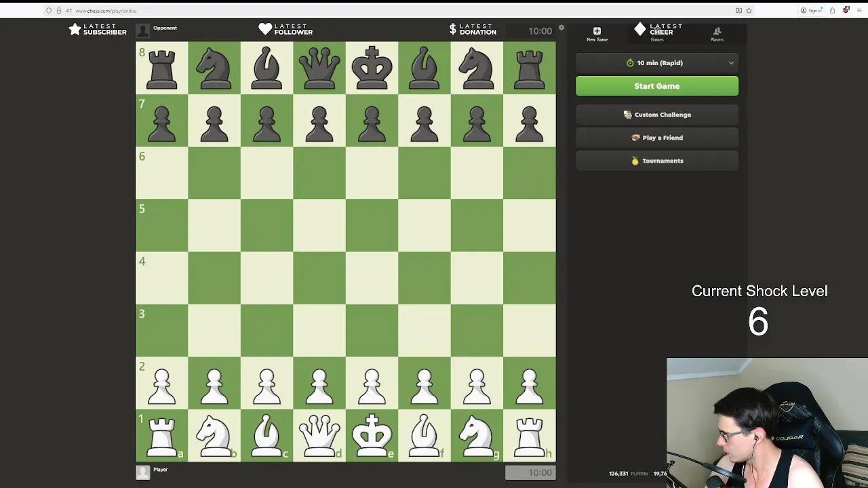The height and width of the screenshot is (488, 868).
Task: Click the black knight on g8
Action: click(477, 68)
